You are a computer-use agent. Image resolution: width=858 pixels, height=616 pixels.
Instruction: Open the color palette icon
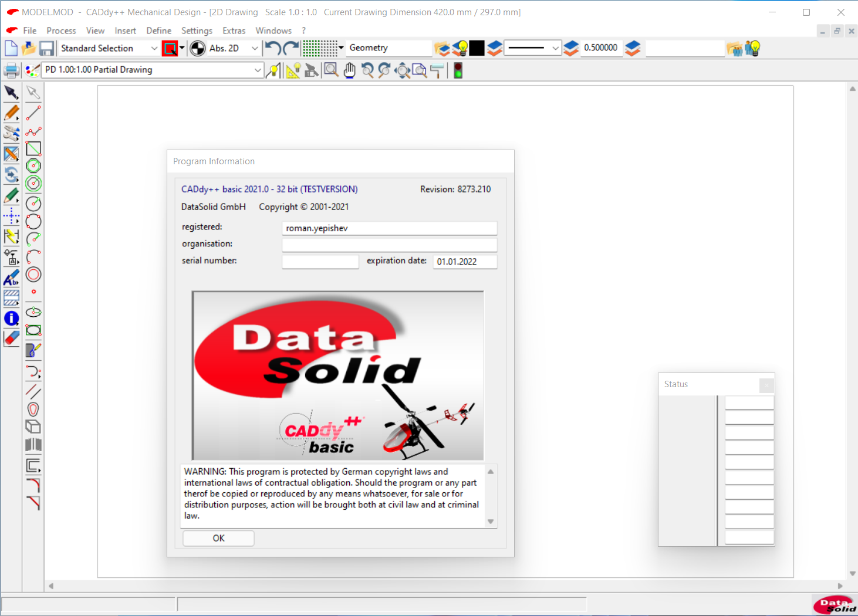(x=32, y=70)
